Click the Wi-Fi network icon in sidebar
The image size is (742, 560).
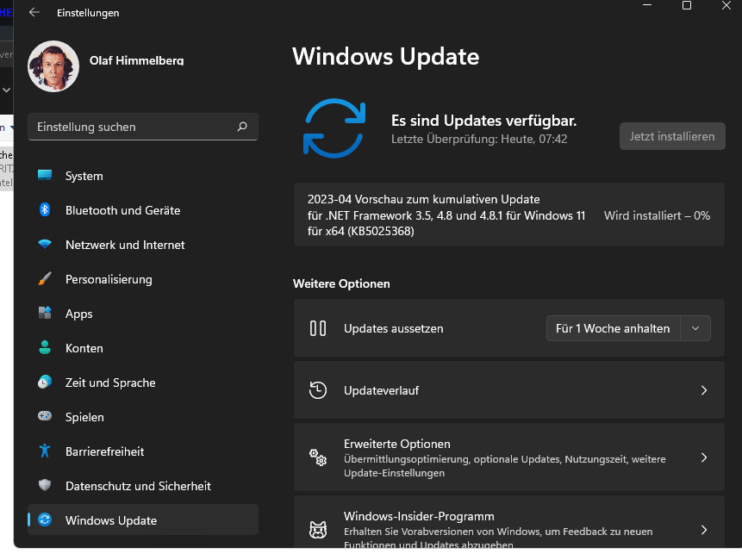click(x=45, y=244)
